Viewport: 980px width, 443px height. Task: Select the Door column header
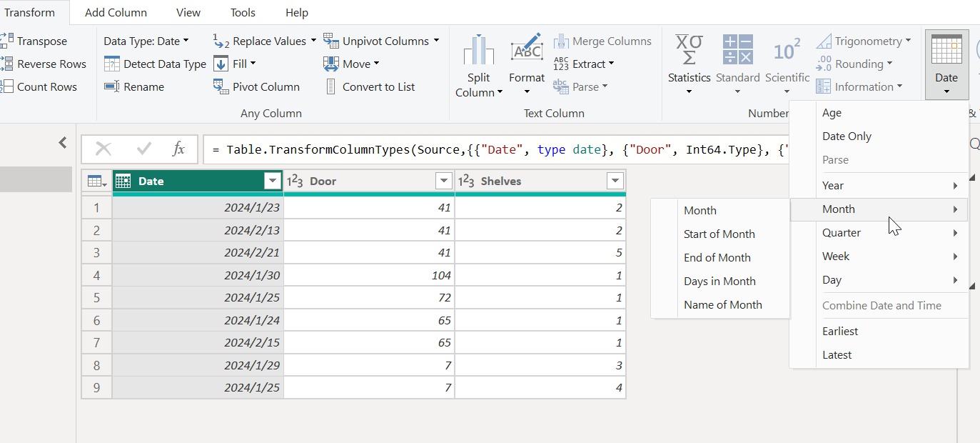(x=369, y=181)
